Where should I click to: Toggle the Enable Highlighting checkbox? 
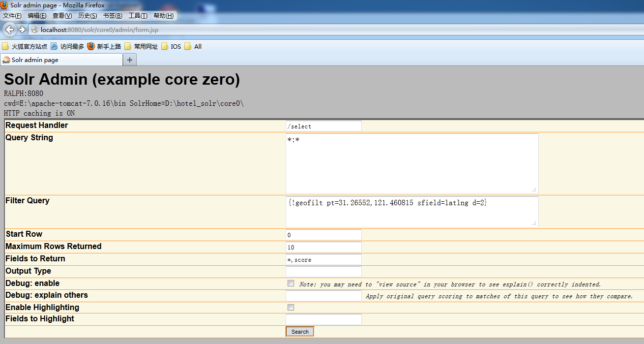pos(291,308)
